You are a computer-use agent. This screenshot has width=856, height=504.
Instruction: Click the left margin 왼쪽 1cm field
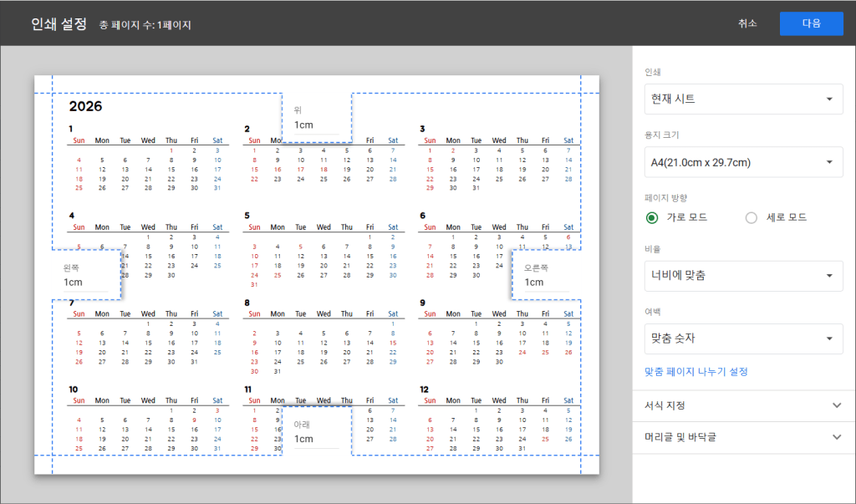pos(85,283)
